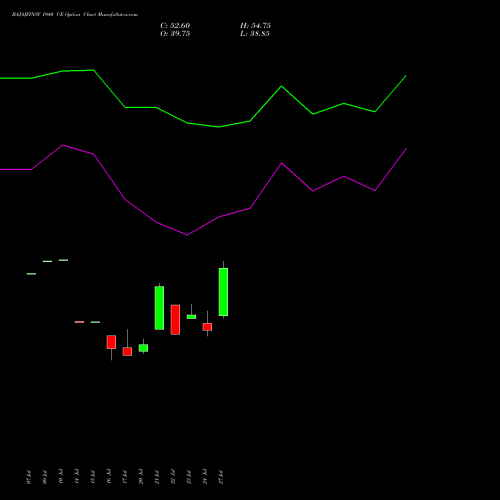The image size is (500, 500).
Task: Click the 15 Jul date axis label
Action: point(93,477)
